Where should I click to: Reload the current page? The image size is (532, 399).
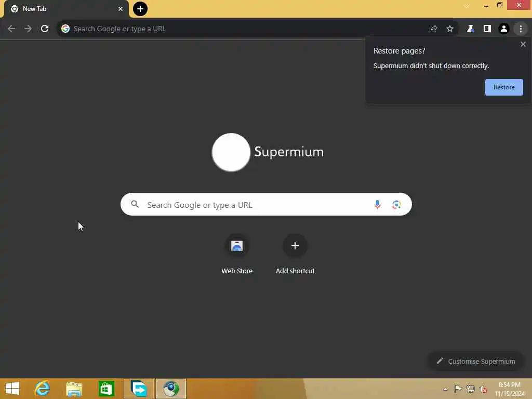point(45,29)
